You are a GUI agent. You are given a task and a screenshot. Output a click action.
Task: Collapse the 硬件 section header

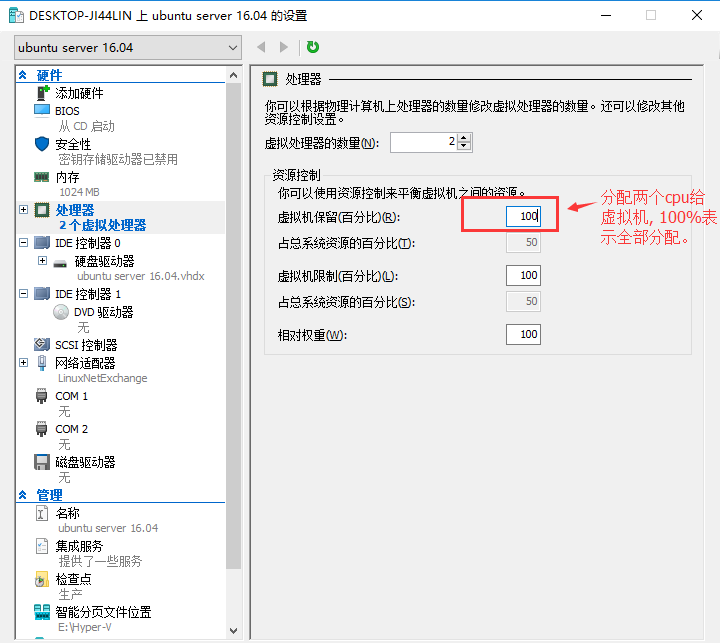tap(23, 75)
